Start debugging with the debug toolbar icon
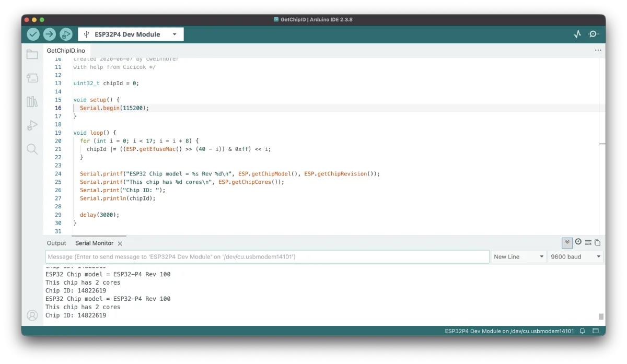Viewport: 627px width, 364px height. pyautogui.click(x=66, y=34)
